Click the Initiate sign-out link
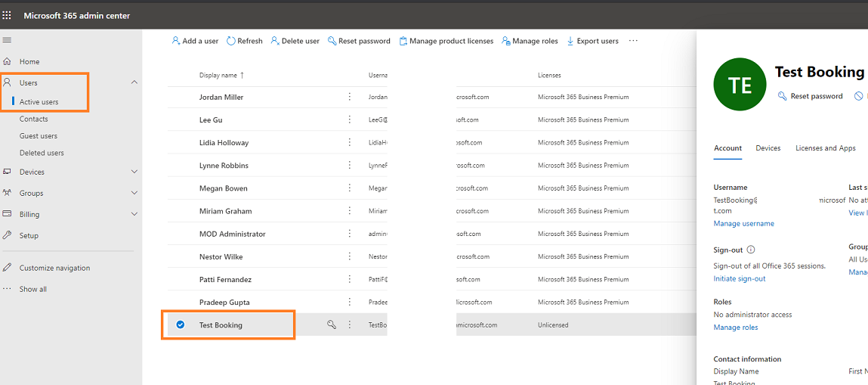Image resolution: width=868 pixels, height=385 pixels. (740, 278)
